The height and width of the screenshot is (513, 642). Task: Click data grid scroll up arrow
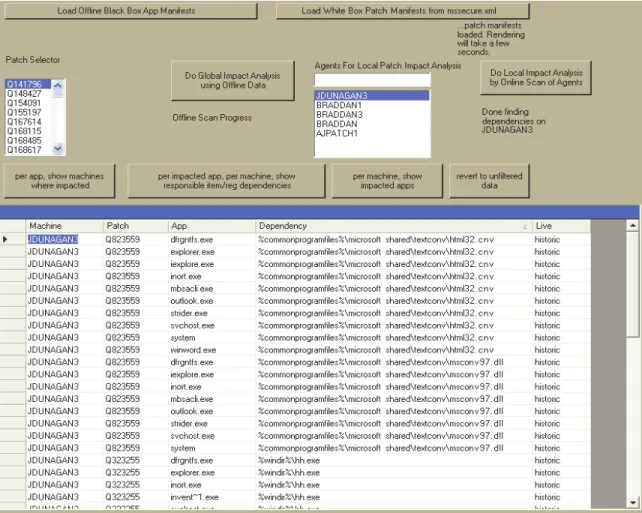coord(633,226)
